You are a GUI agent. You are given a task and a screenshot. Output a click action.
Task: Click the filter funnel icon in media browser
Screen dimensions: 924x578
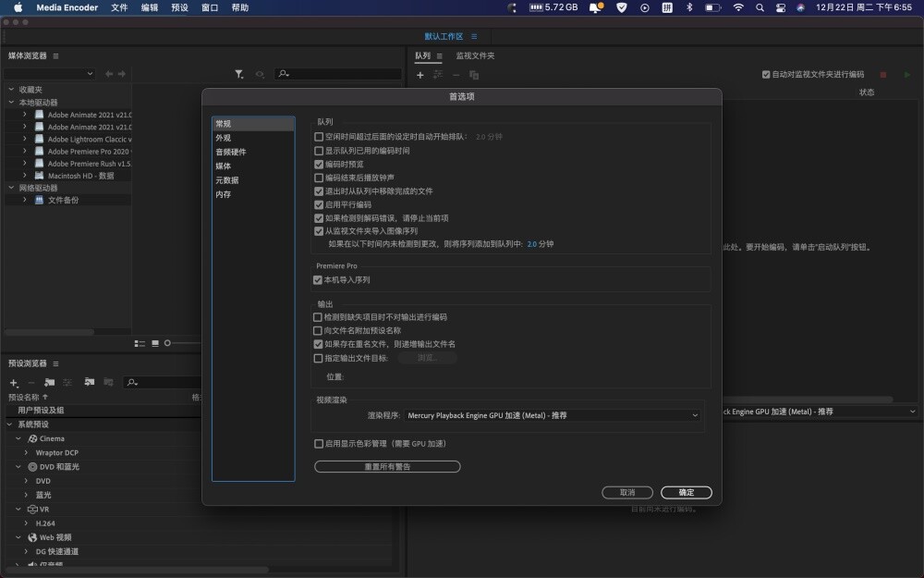tap(238, 74)
